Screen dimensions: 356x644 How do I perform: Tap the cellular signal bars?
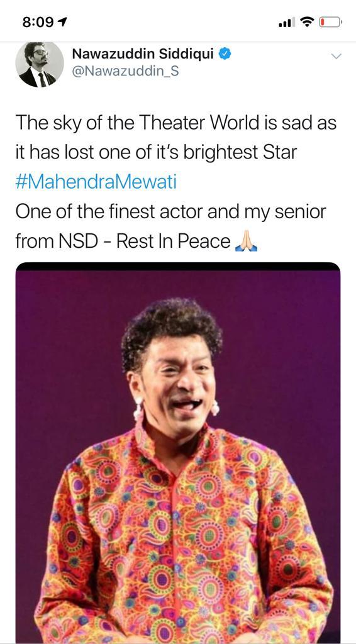(286, 23)
